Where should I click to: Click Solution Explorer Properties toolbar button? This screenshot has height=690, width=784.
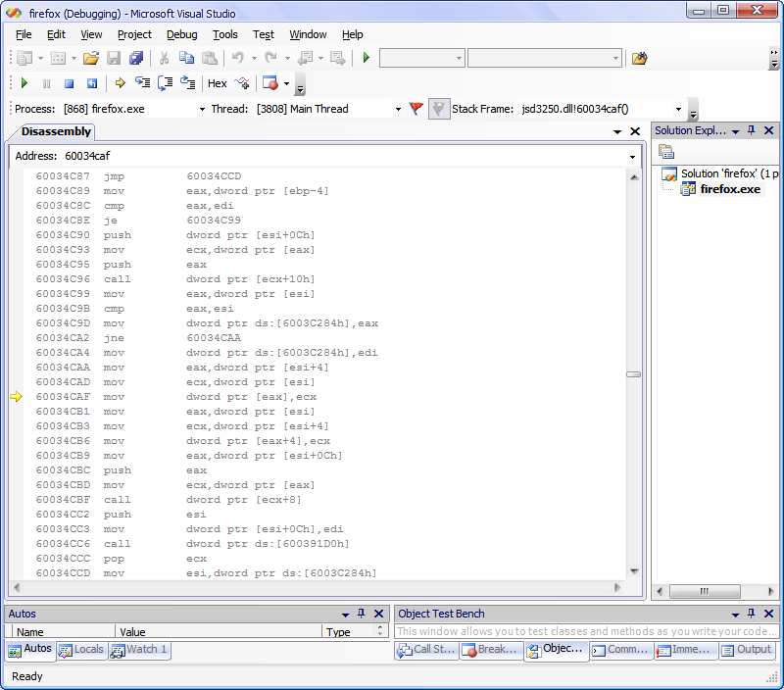[666, 152]
